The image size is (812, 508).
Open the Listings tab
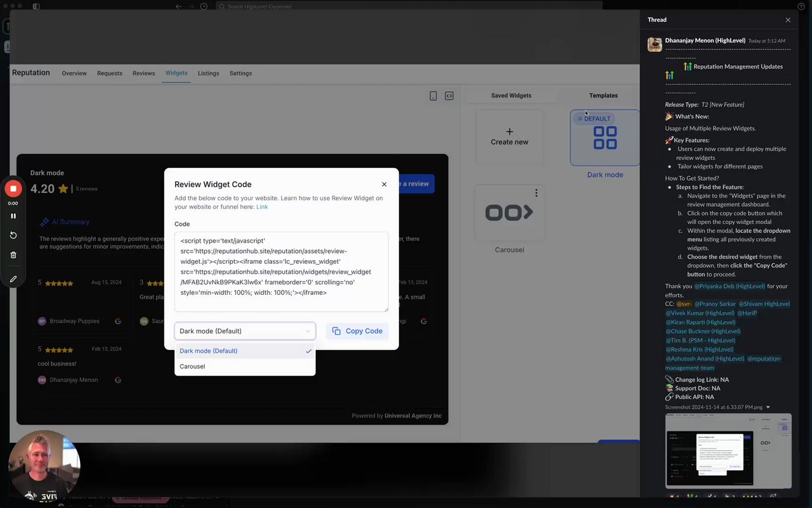[208, 73]
